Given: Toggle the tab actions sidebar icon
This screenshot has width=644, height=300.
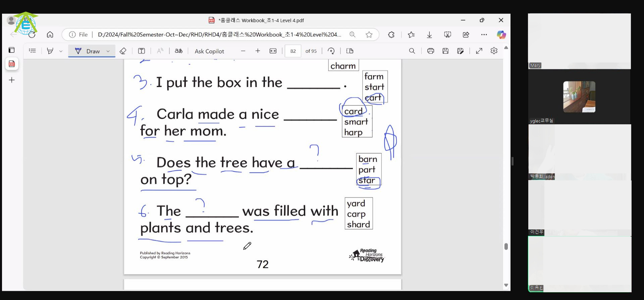Looking at the screenshot, I should pyautogui.click(x=11, y=50).
